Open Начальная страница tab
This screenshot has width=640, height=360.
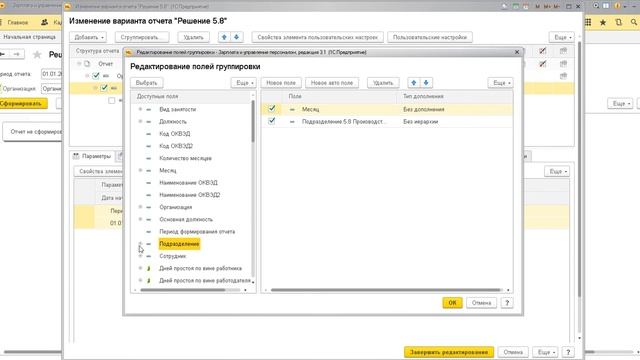point(29,37)
